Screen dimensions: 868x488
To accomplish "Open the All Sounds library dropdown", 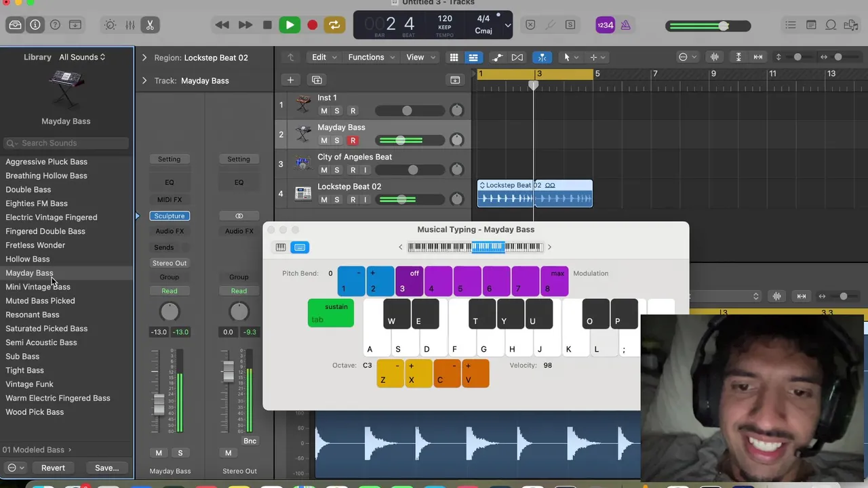I will [82, 57].
